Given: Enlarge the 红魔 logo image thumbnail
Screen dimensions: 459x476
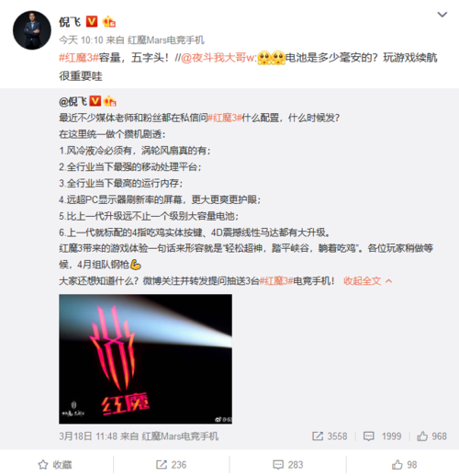Looking at the screenshot, I should [x=145, y=358].
